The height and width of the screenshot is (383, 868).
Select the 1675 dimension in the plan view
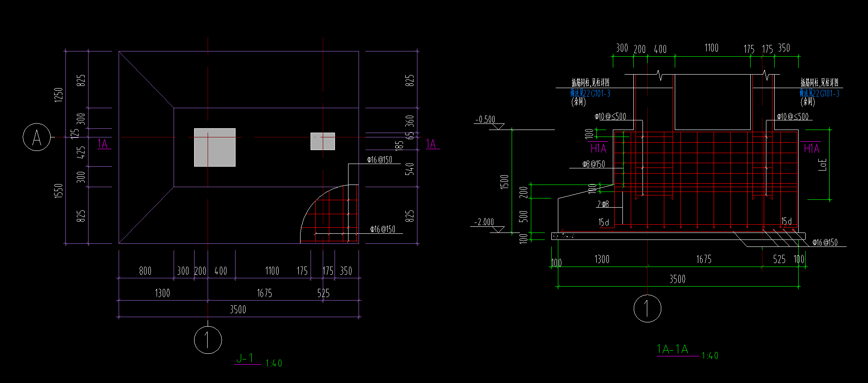[264, 293]
